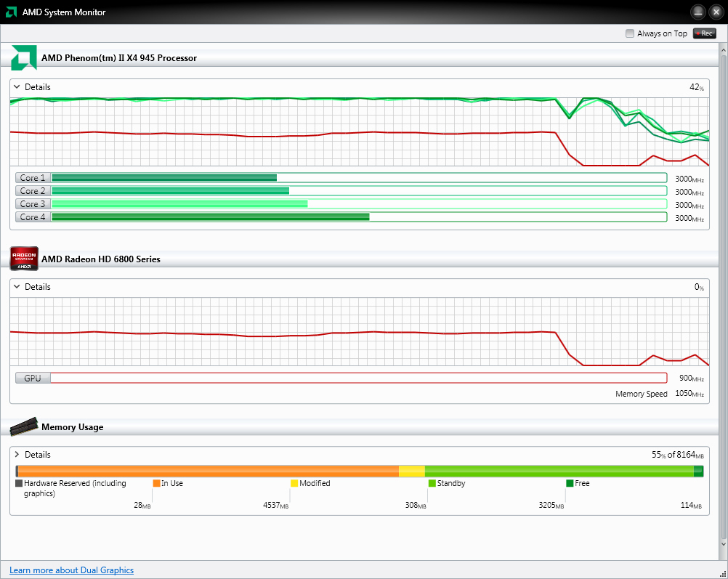Click the AMD processor logo icon
728x579 pixels.
(x=24, y=57)
